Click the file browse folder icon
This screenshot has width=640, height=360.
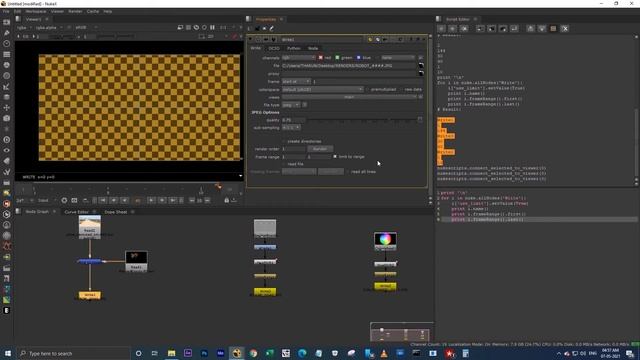click(x=421, y=65)
